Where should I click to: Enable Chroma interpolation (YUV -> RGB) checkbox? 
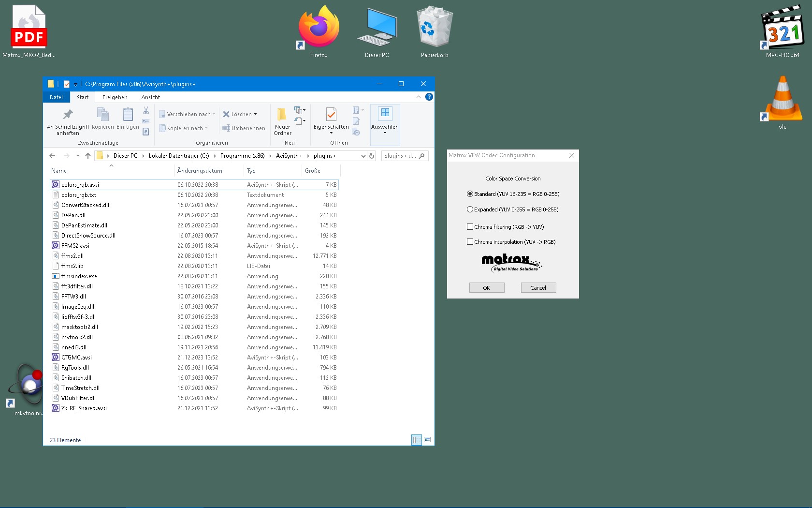pyautogui.click(x=470, y=242)
